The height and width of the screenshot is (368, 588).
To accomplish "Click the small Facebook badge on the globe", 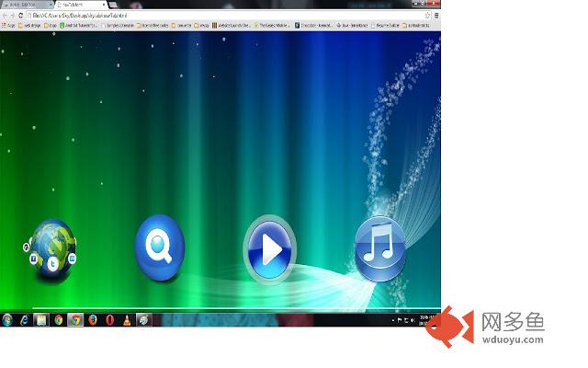I will (33, 259).
